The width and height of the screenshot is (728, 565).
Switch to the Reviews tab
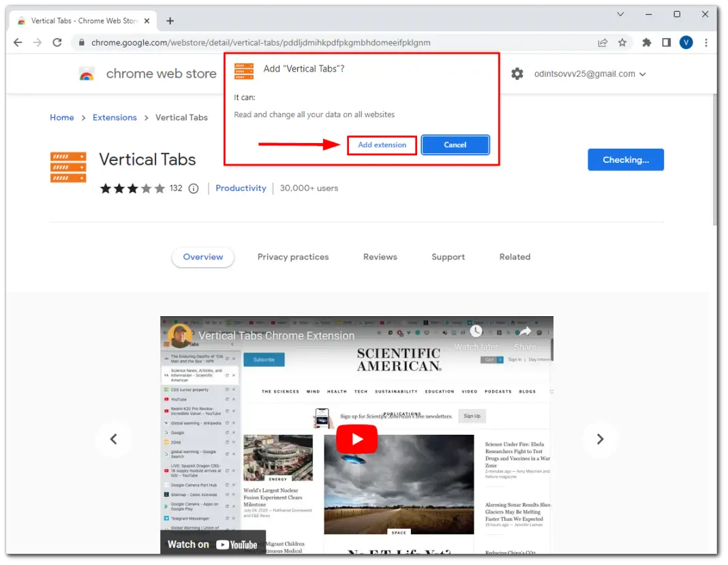click(x=380, y=257)
